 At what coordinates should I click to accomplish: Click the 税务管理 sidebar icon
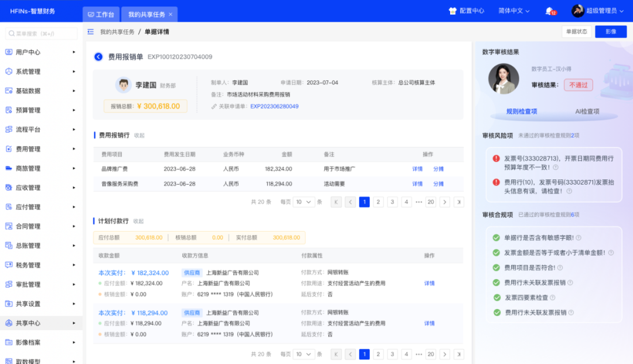[9, 265]
